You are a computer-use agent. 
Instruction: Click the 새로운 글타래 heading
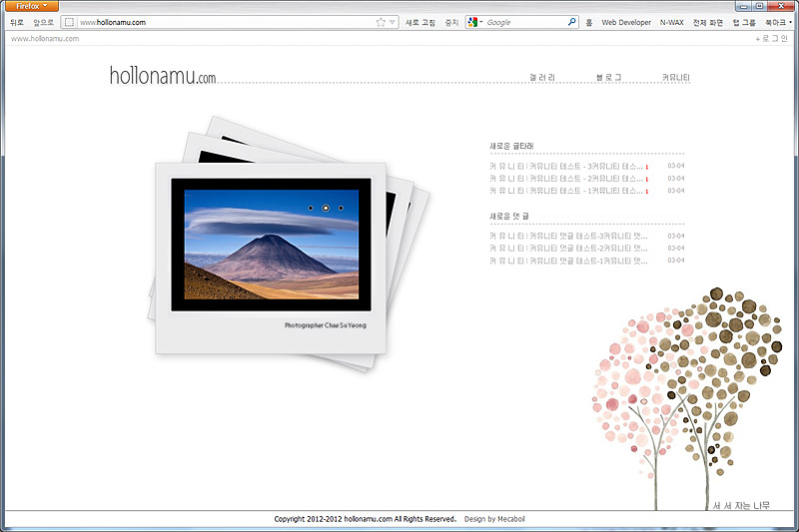click(x=511, y=146)
